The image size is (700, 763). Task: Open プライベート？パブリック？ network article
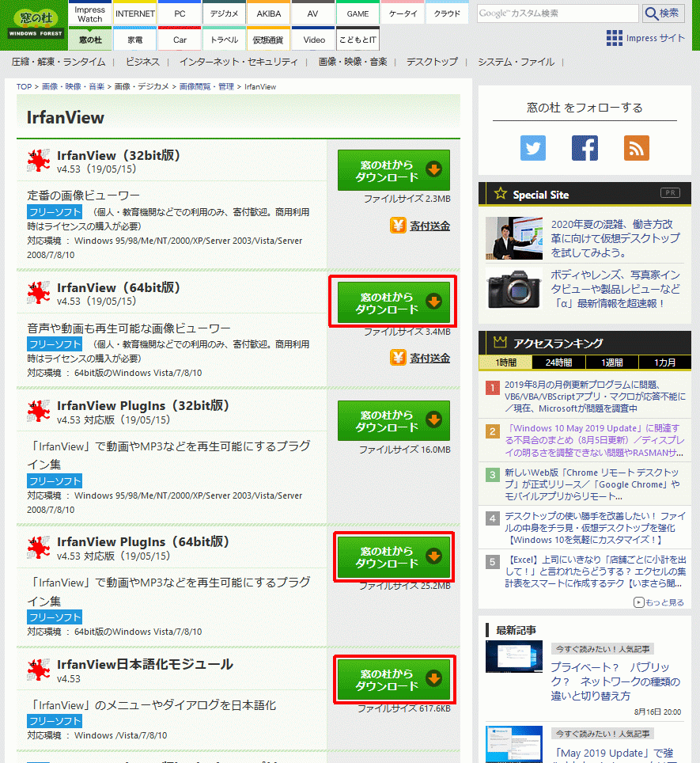pos(615,681)
